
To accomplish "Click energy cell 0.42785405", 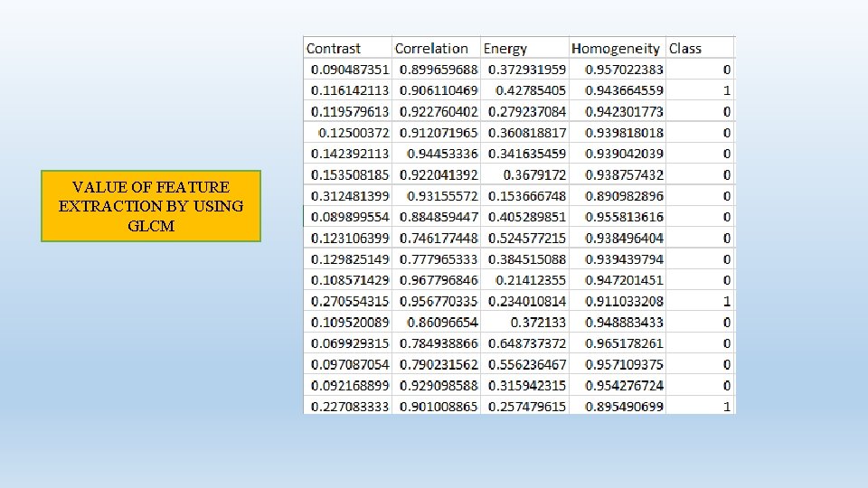I will [524, 90].
